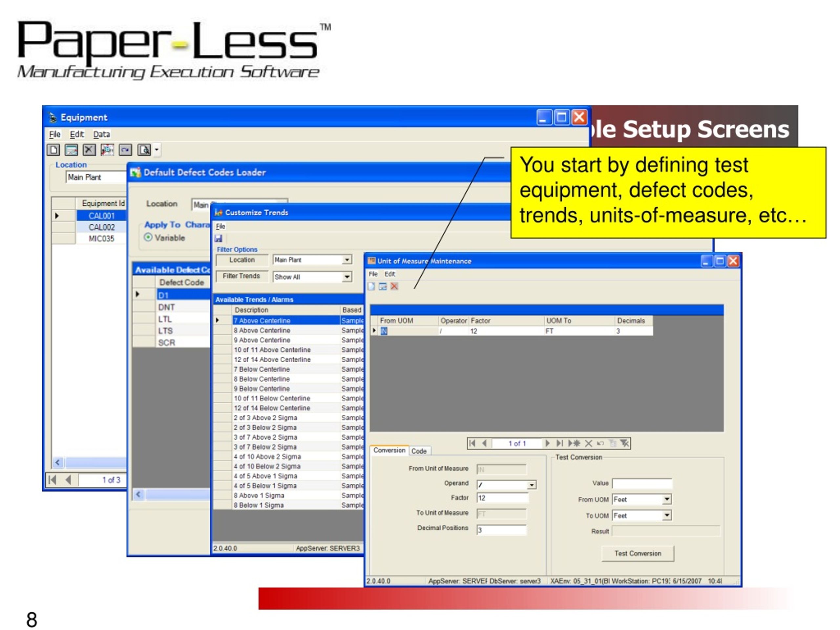Select equipment row MIC035
This screenshot has width=840, height=630.
pos(101,239)
